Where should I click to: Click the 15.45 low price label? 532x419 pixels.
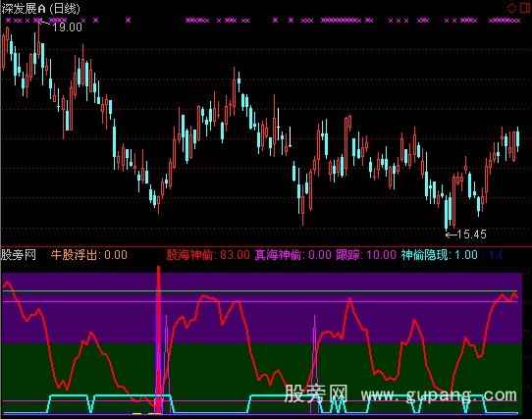(471, 235)
